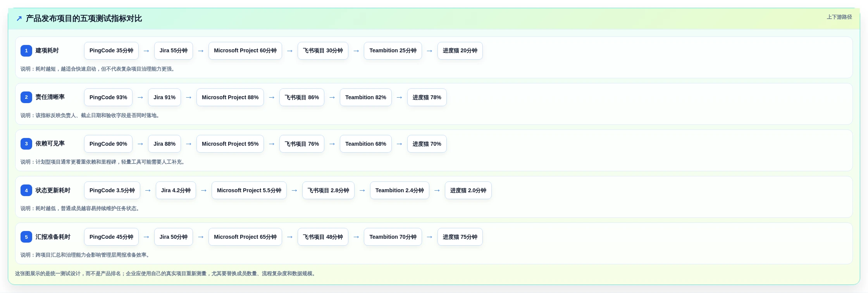Click the number 2 badge for 责任清晰率

26,97
